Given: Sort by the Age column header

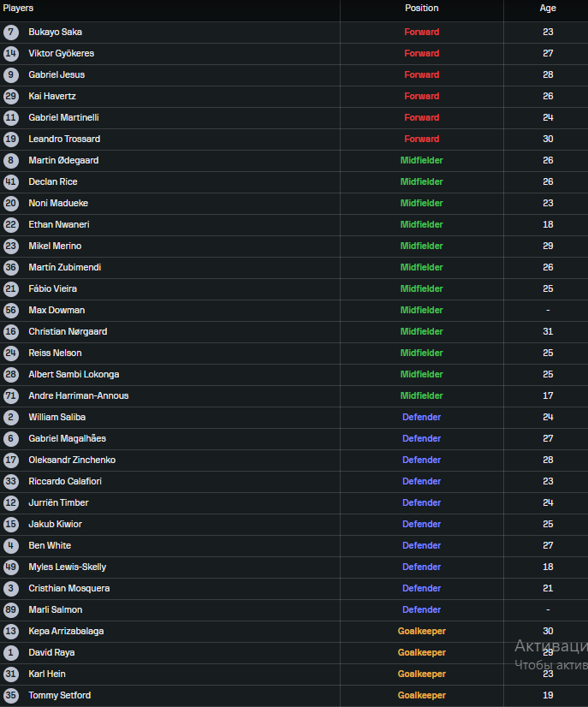Looking at the screenshot, I should click(x=548, y=8).
